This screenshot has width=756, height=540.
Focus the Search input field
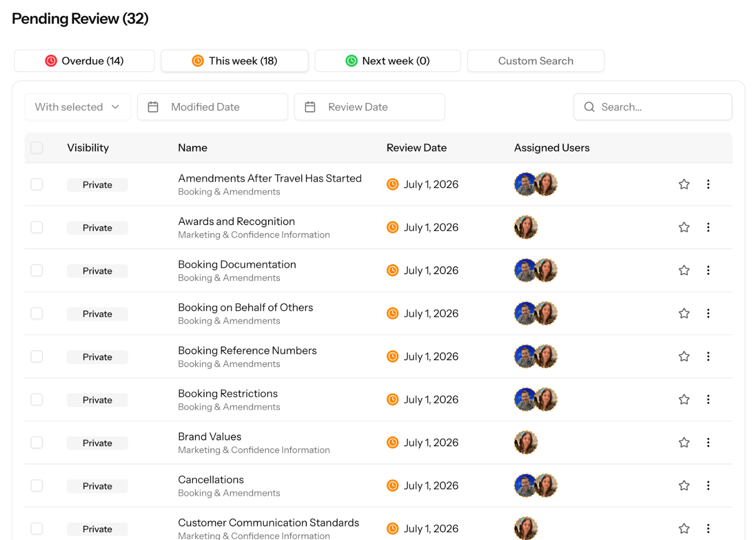coord(653,107)
